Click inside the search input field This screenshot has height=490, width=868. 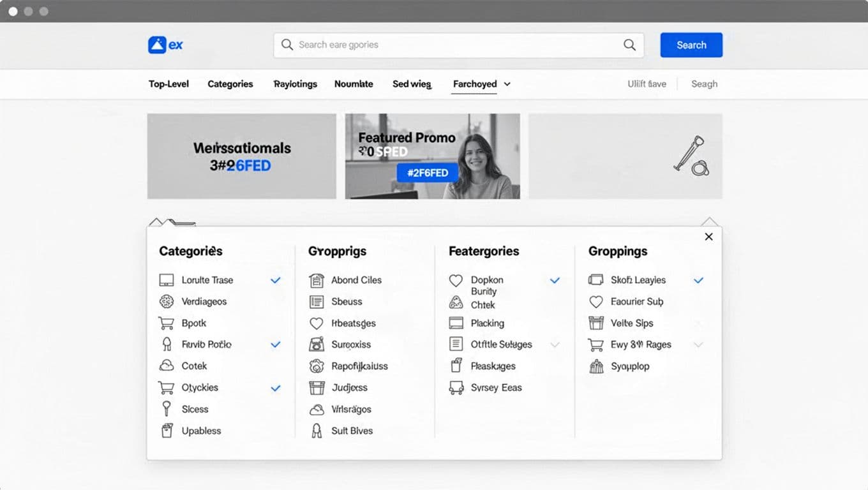coord(447,45)
